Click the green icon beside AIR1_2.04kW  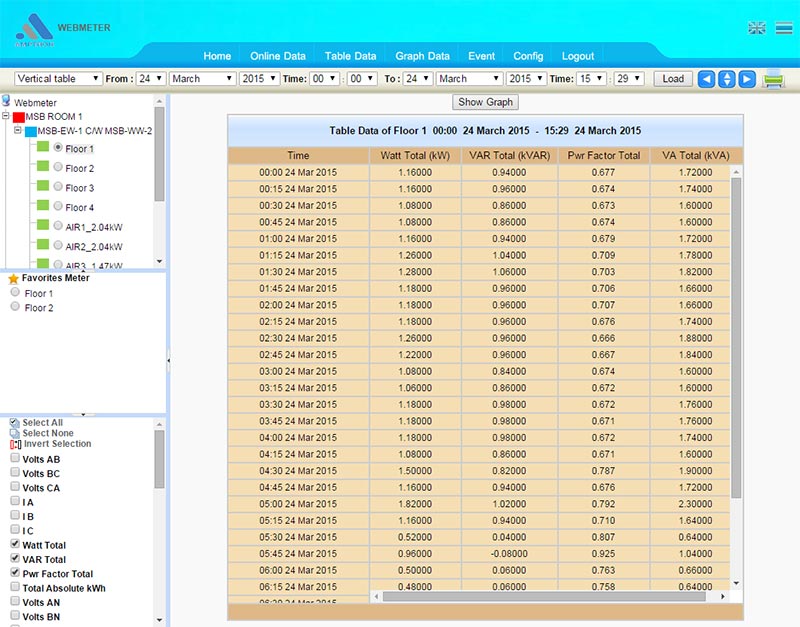43,225
